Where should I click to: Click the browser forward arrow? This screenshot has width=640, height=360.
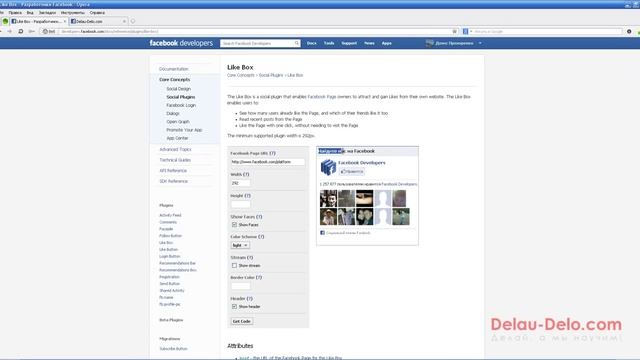click(x=10, y=31)
